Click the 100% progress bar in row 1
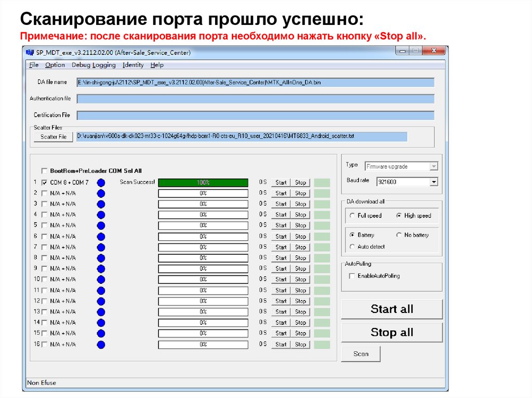 tap(203, 183)
